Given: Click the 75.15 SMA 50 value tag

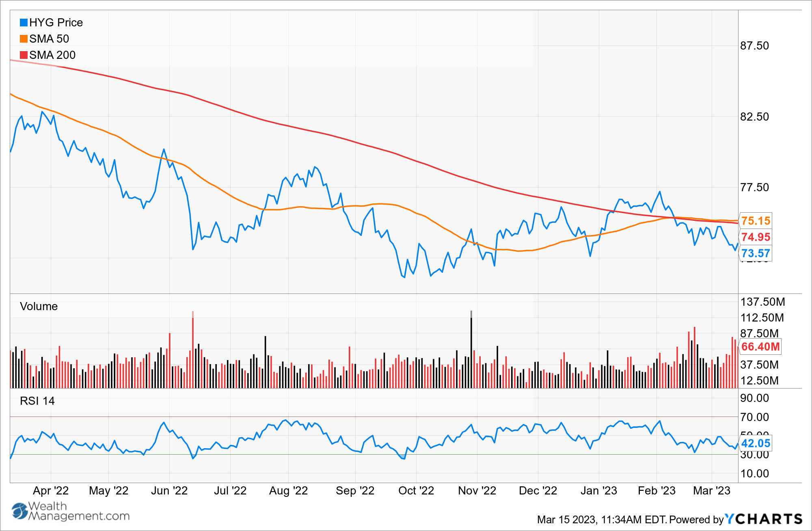Looking at the screenshot, I should pos(755,221).
